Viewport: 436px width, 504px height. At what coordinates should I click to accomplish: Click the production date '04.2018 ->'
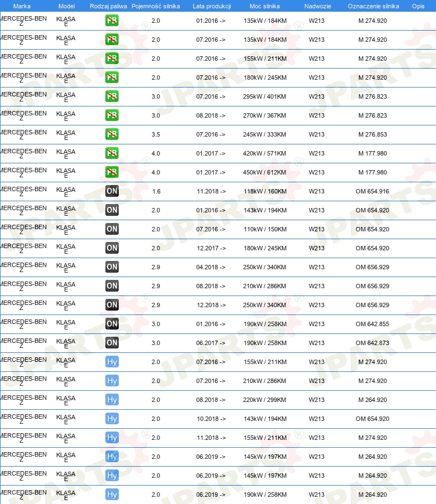[211, 267]
